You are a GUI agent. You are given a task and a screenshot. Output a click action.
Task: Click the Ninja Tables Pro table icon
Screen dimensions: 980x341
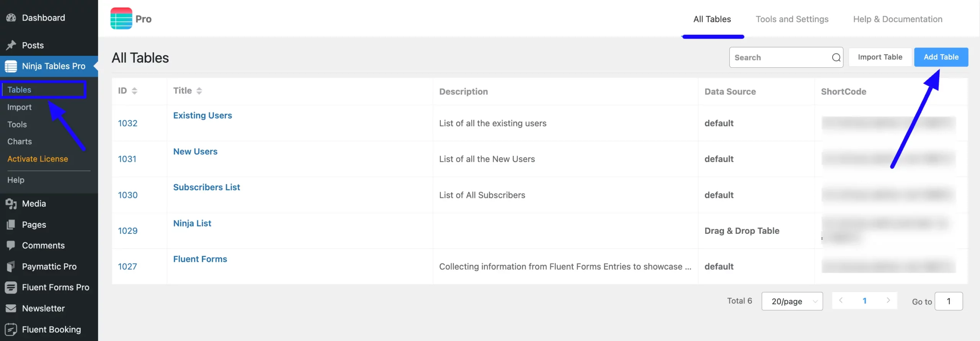click(x=11, y=66)
